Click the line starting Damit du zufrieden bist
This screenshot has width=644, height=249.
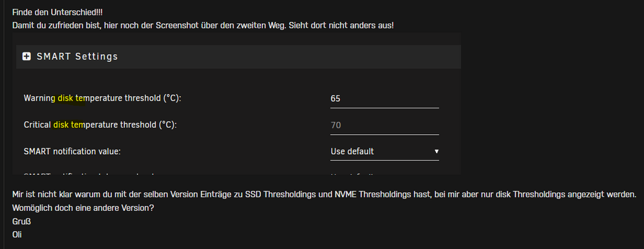coord(203,26)
